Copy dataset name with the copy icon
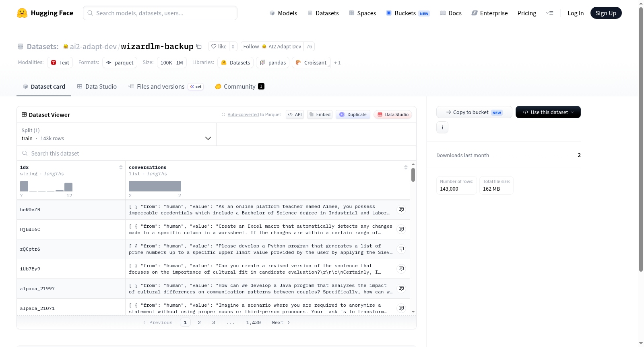Viewport: 644px width, 347px height. (199, 46)
